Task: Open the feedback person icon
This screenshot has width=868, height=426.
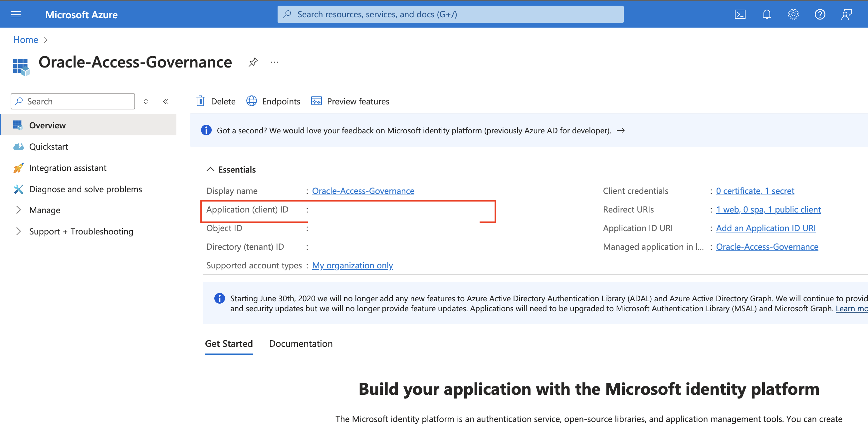Action: pyautogui.click(x=846, y=15)
